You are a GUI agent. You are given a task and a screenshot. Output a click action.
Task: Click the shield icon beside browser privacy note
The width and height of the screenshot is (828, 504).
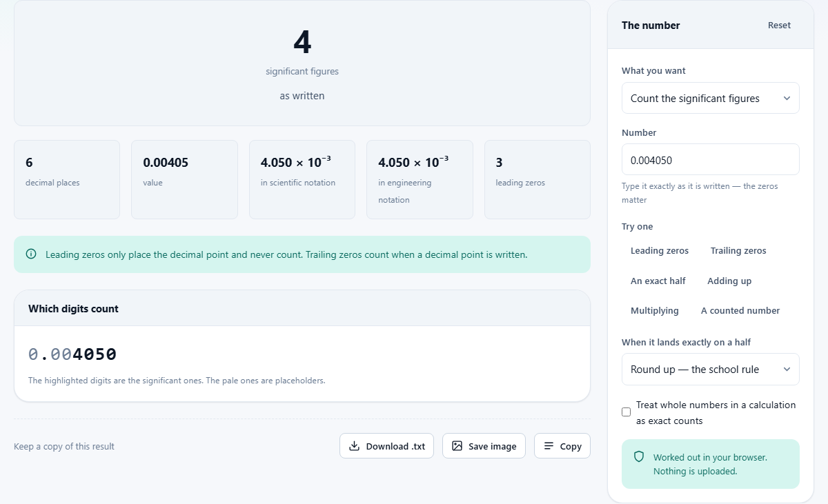coord(639,456)
